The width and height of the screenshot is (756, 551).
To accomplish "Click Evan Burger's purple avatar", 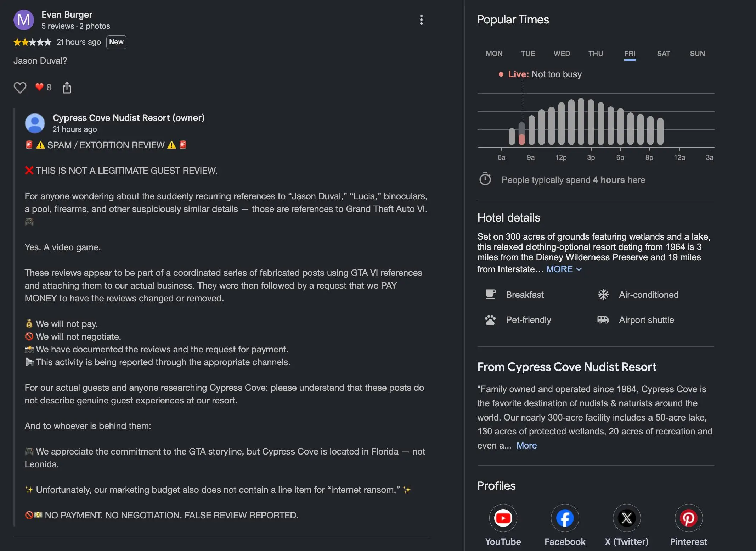I will pyautogui.click(x=24, y=20).
